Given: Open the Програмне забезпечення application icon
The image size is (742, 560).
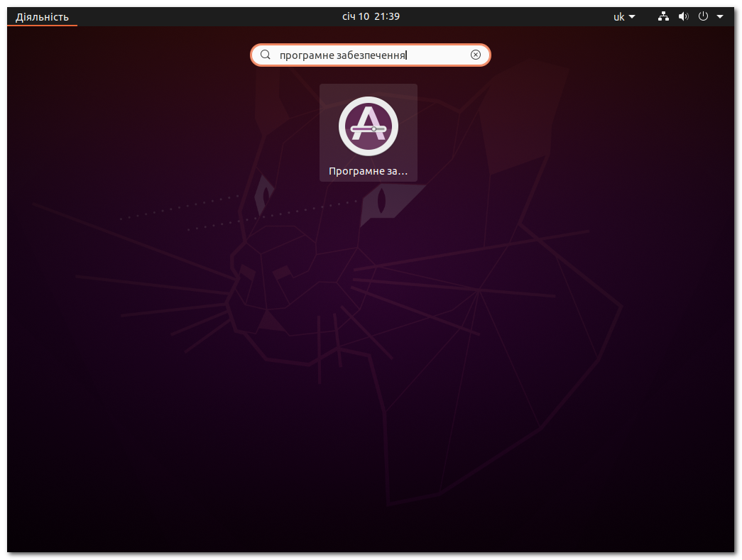Looking at the screenshot, I should [368, 126].
